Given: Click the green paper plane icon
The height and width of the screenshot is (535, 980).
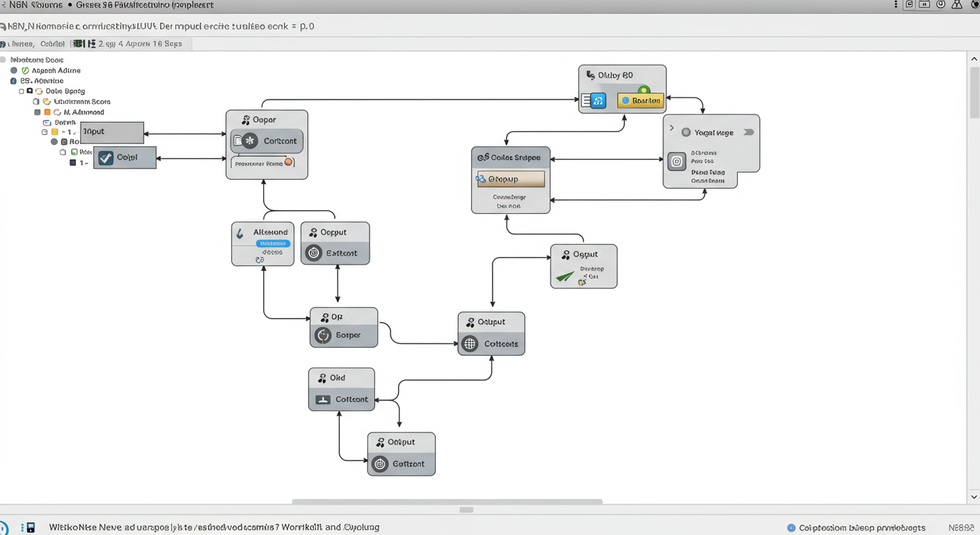Looking at the screenshot, I should [564, 277].
